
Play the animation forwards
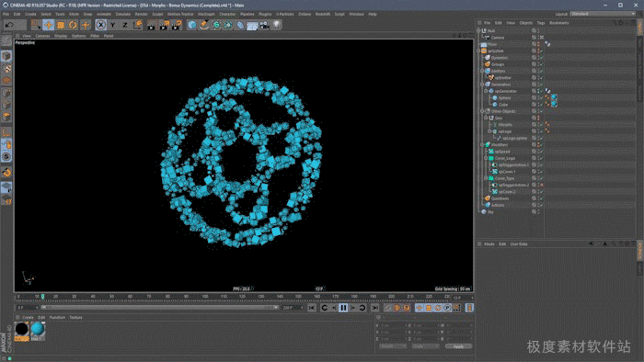click(352, 308)
